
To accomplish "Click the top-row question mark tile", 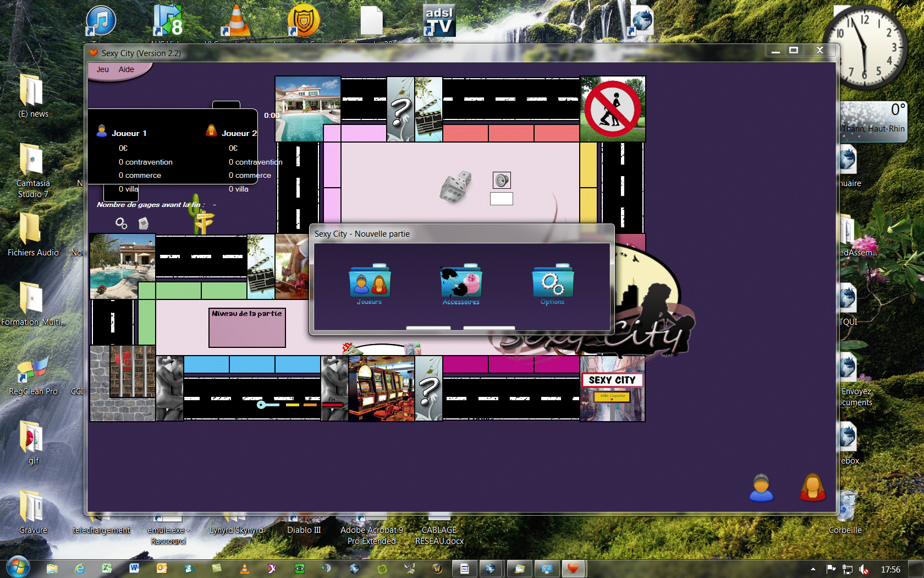I will [x=400, y=110].
